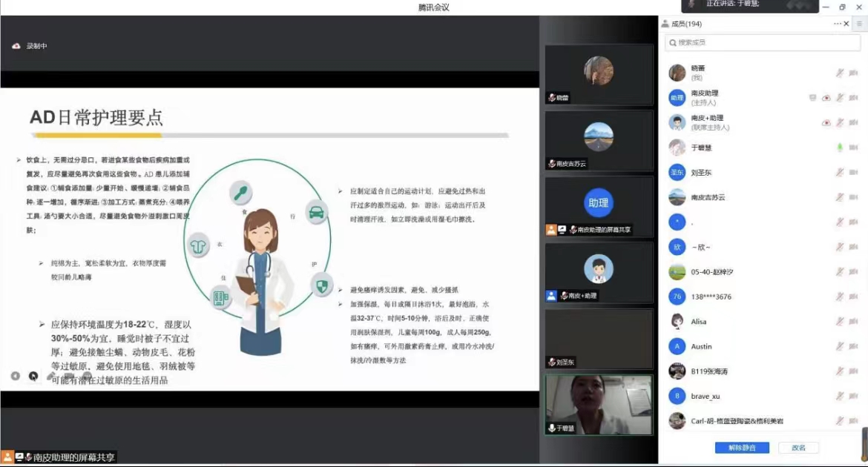Click the green active microphone icon for 于碧慧

click(x=840, y=148)
